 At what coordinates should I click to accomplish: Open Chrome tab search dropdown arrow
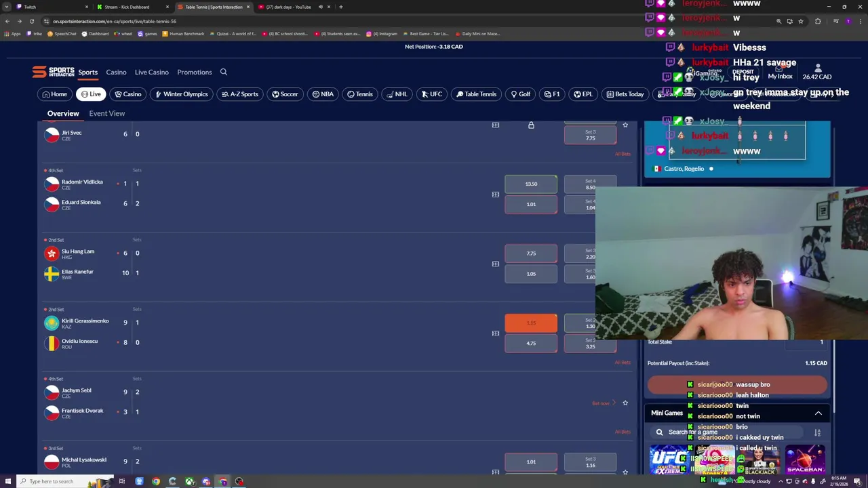(x=7, y=7)
